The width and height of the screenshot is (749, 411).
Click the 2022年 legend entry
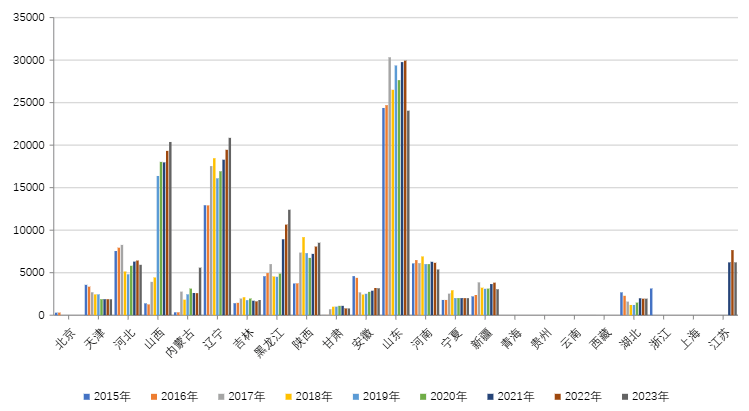pos(572,397)
